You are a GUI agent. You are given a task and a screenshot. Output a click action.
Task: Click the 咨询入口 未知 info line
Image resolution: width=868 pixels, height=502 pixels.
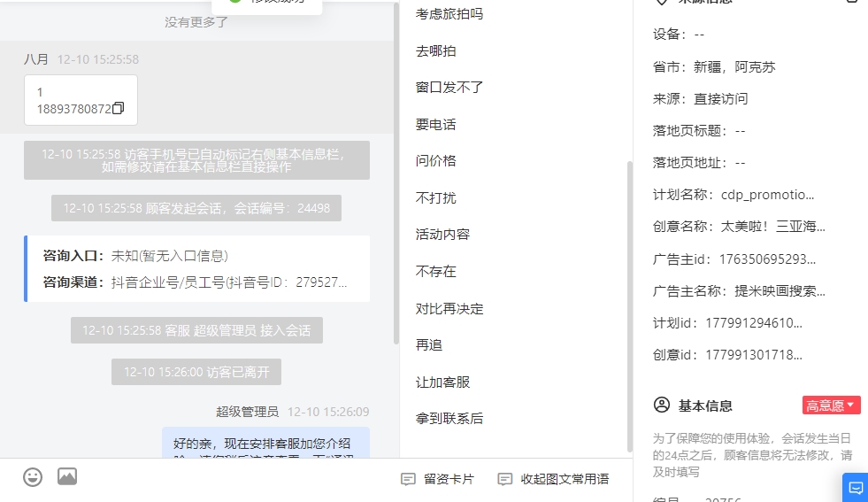(135, 256)
